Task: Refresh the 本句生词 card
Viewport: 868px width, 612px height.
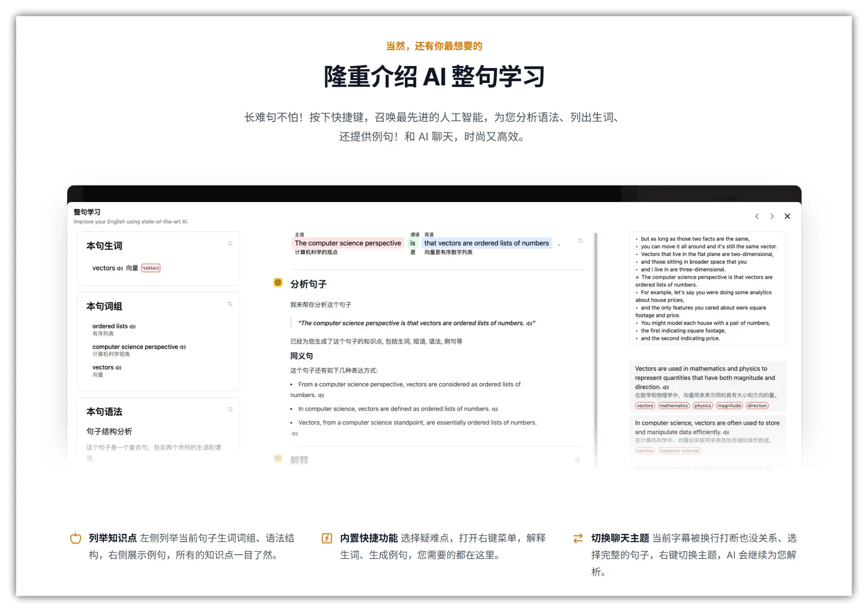Action: pyautogui.click(x=230, y=244)
